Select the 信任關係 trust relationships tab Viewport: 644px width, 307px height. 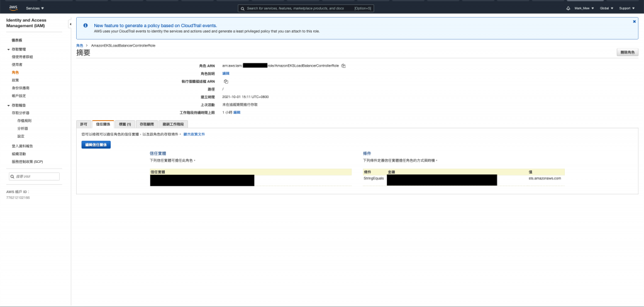tap(103, 124)
